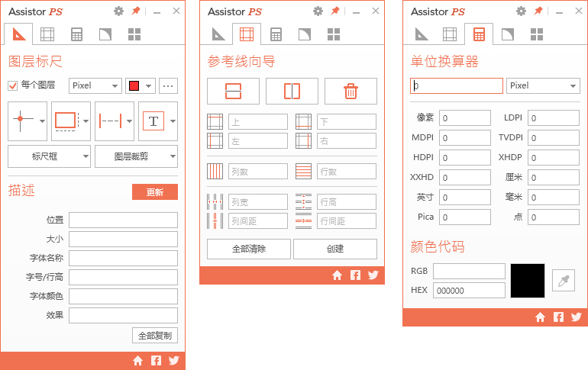Viewport: 588px width, 370px height.
Task: Open rounded corner tab in left panel
Action: click(x=105, y=34)
